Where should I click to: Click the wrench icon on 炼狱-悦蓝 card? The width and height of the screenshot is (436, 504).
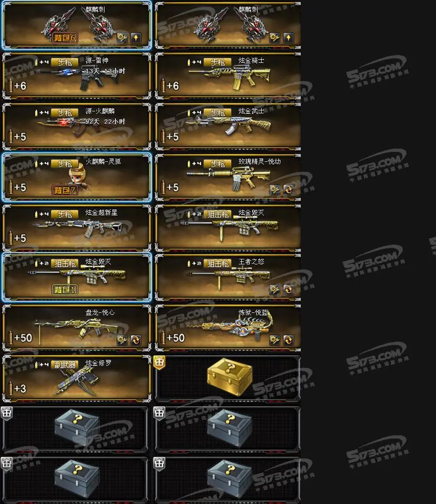[x=274, y=340]
